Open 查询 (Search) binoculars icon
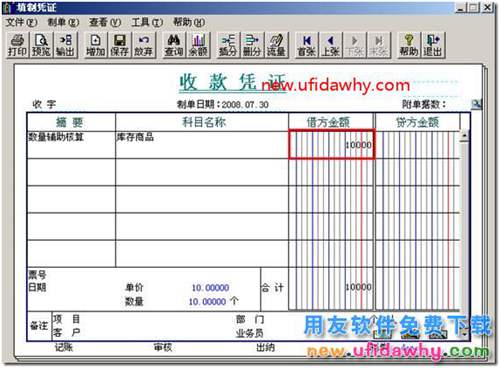Viewport: 500px width, 368px height. click(x=174, y=45)
